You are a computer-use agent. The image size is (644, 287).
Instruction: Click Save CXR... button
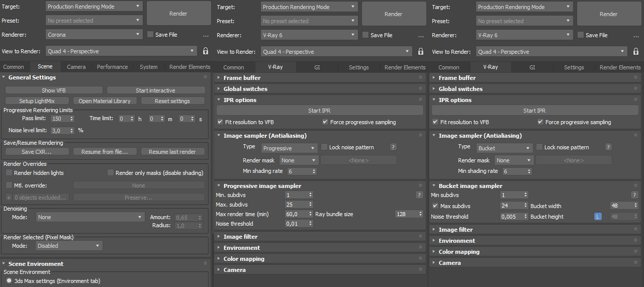click(x=37, y=152)
